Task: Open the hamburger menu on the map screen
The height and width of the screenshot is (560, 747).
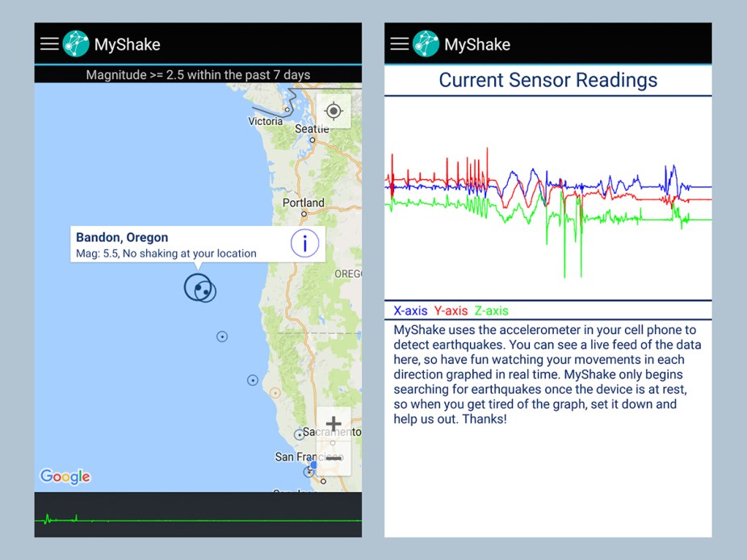Action: click(x=49, y=43)
